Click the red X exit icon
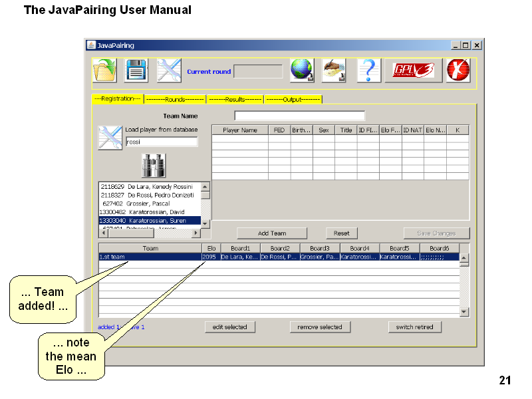Screen dimensions: 532x399 click(x=458, y=70)
